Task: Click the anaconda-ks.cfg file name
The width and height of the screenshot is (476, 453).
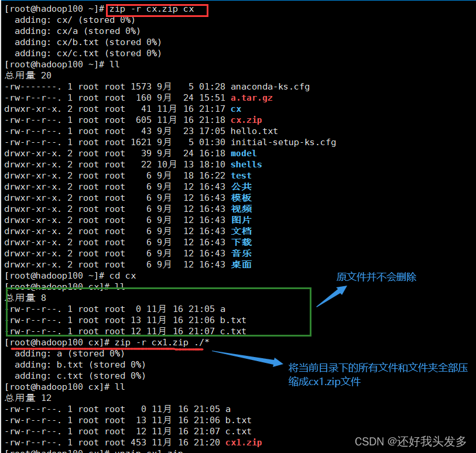Action: pyautogui.click(x=270, y=87)
